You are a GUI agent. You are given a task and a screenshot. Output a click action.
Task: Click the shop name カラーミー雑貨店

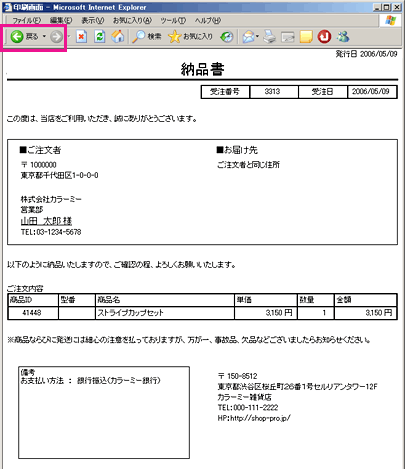click(x=244, y=397)
